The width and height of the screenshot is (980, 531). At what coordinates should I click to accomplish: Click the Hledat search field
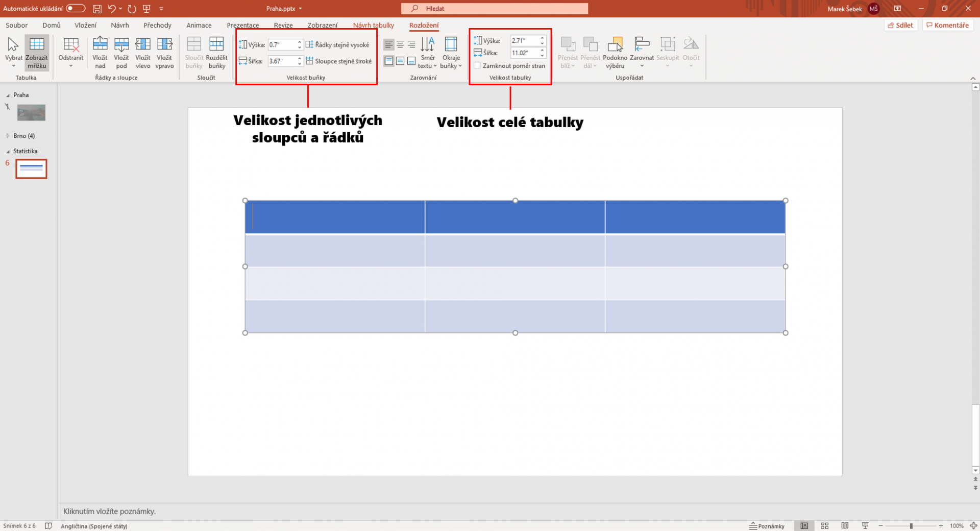pos(494,8)
